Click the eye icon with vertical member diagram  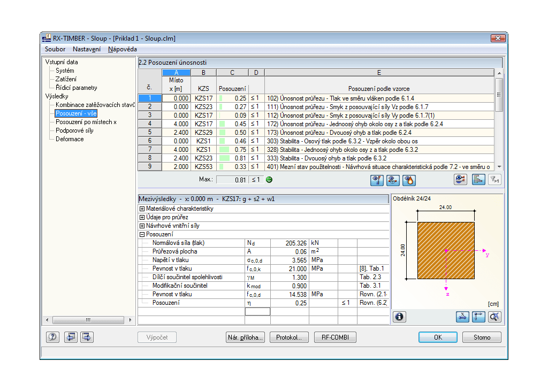tap(377, 180)
